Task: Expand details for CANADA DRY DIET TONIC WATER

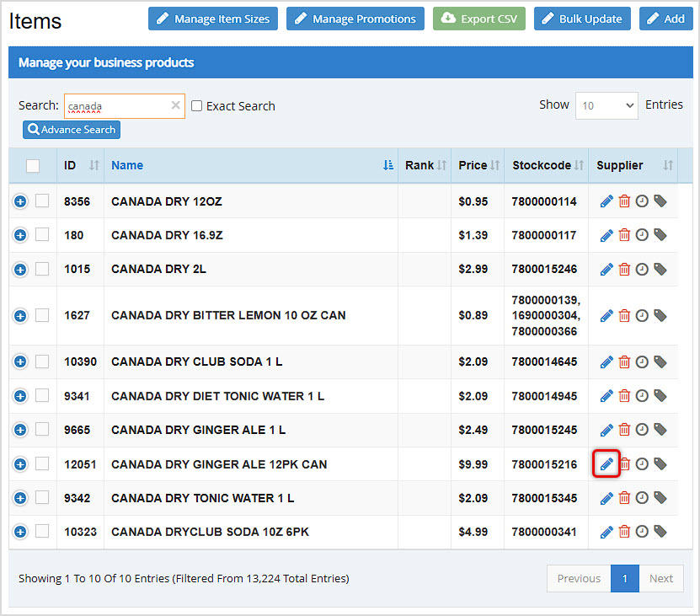Action: (x=19, y=395)
